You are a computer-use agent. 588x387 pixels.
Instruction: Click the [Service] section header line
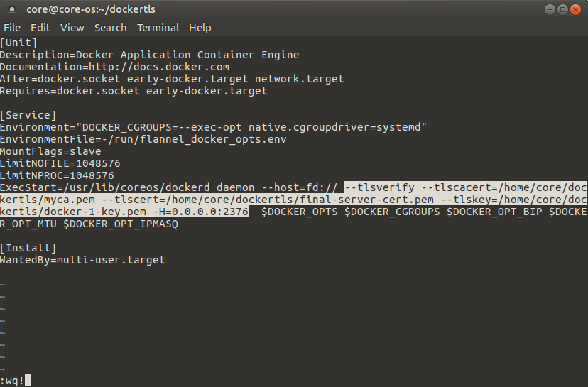click(x=28, y=115)
